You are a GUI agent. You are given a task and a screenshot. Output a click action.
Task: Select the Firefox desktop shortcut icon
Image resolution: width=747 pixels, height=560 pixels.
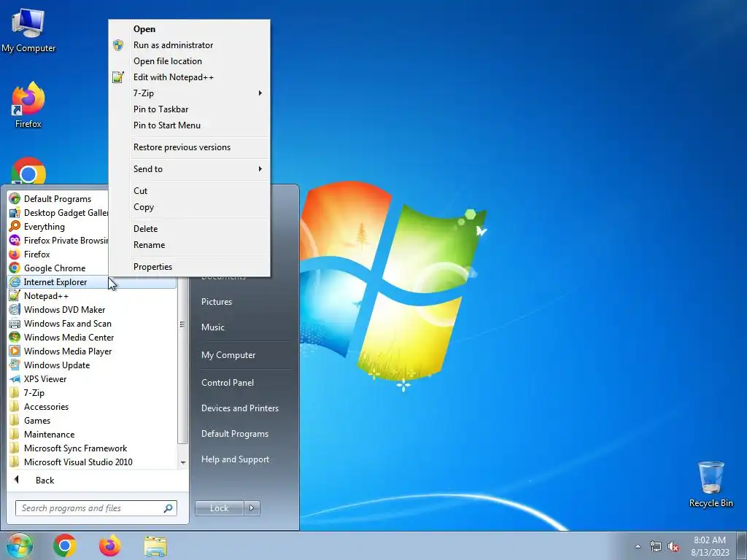pos(28,105)
